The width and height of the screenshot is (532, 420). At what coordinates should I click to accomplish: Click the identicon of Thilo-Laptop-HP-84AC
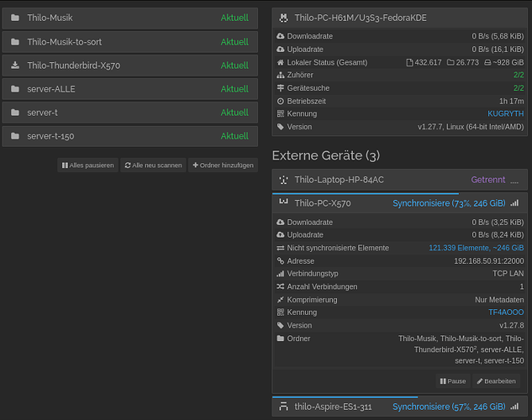point(283,180)
